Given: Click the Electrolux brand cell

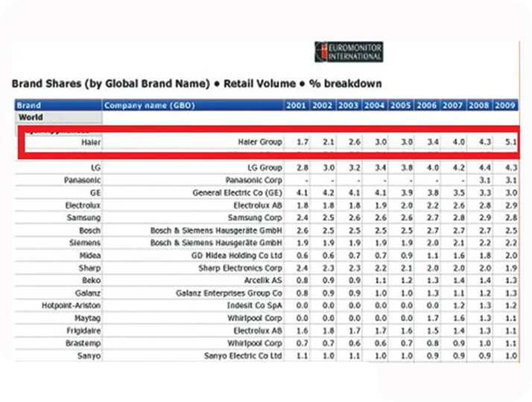Looking at the screenshot, I should pyautogui.click(x=83, y=205).
